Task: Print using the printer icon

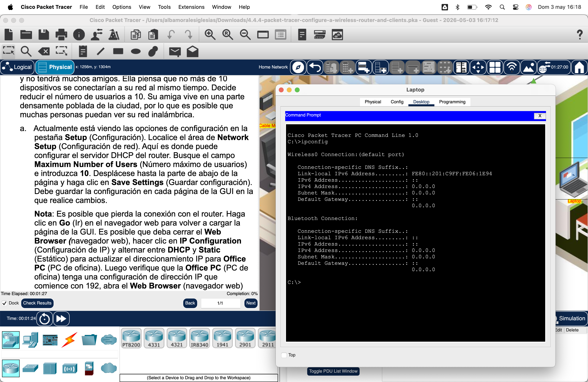Action: point(61,35)
